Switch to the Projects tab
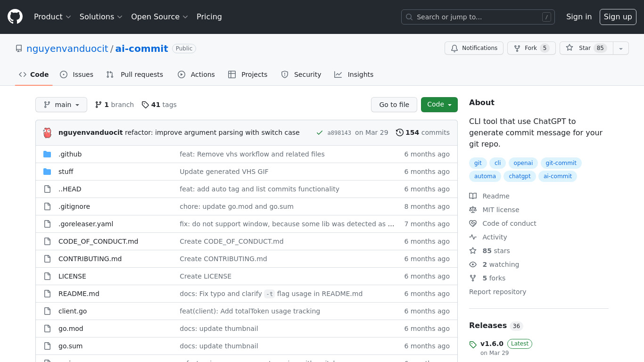 tap(248, 74)
